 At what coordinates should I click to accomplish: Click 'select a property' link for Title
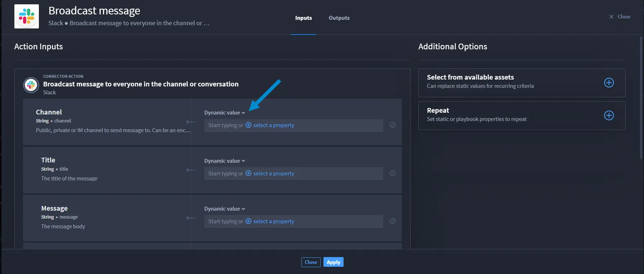click(x=273, y=174)
